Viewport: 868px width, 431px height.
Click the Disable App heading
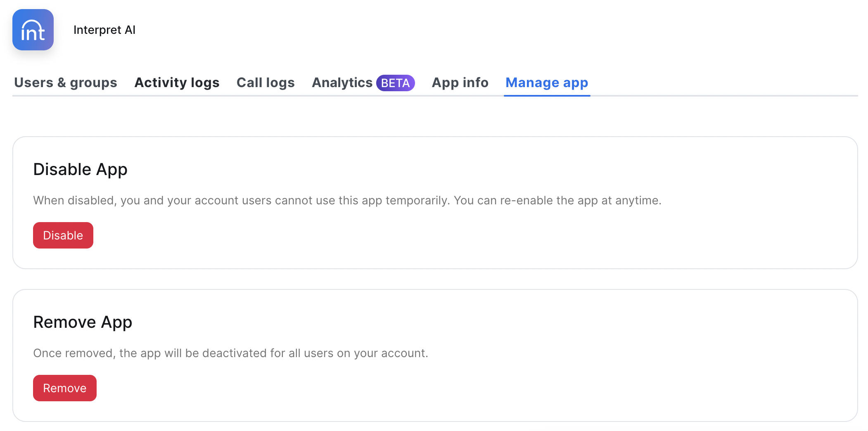tap(80, 169)
